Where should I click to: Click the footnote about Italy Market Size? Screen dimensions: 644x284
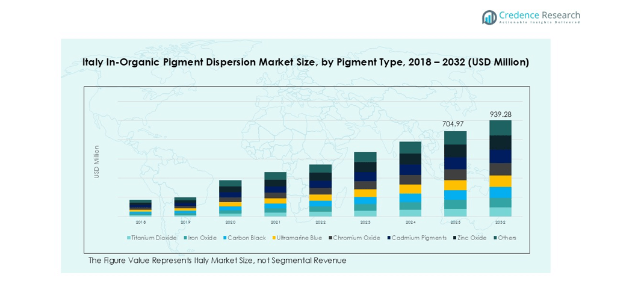(x=217, y=261)
